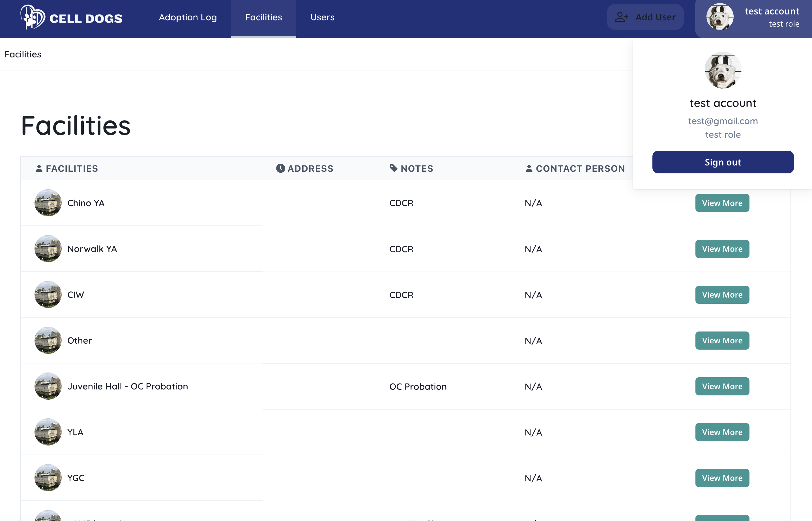
Task: Select the Facilities navigation tab
Action: [x=263, y=17]
